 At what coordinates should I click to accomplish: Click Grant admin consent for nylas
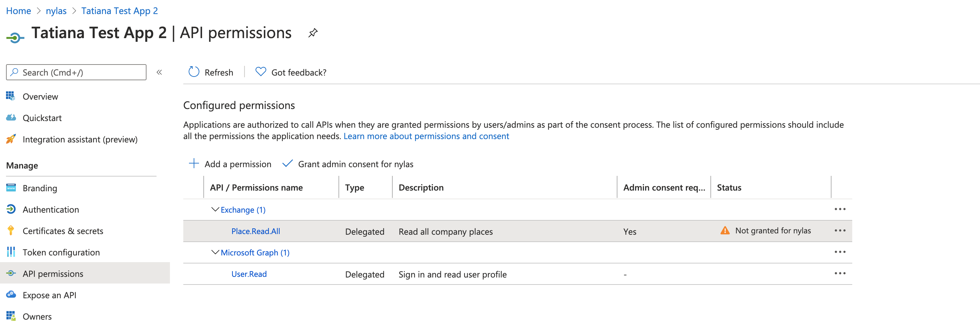click(356, 164)
